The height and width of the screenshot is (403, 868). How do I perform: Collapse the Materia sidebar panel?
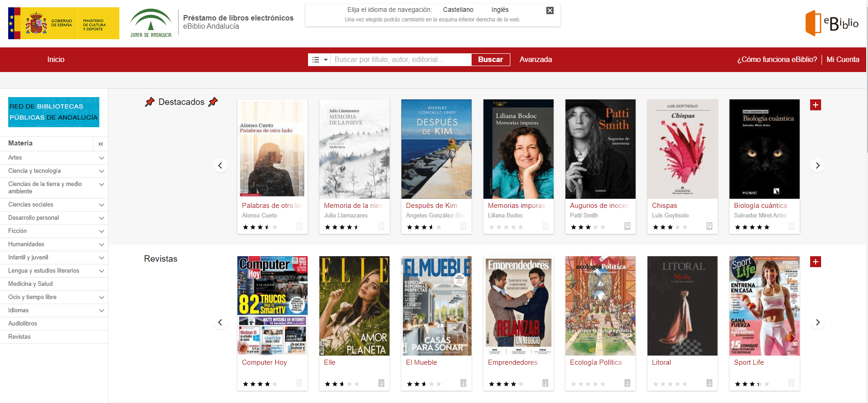pos(101,144)
